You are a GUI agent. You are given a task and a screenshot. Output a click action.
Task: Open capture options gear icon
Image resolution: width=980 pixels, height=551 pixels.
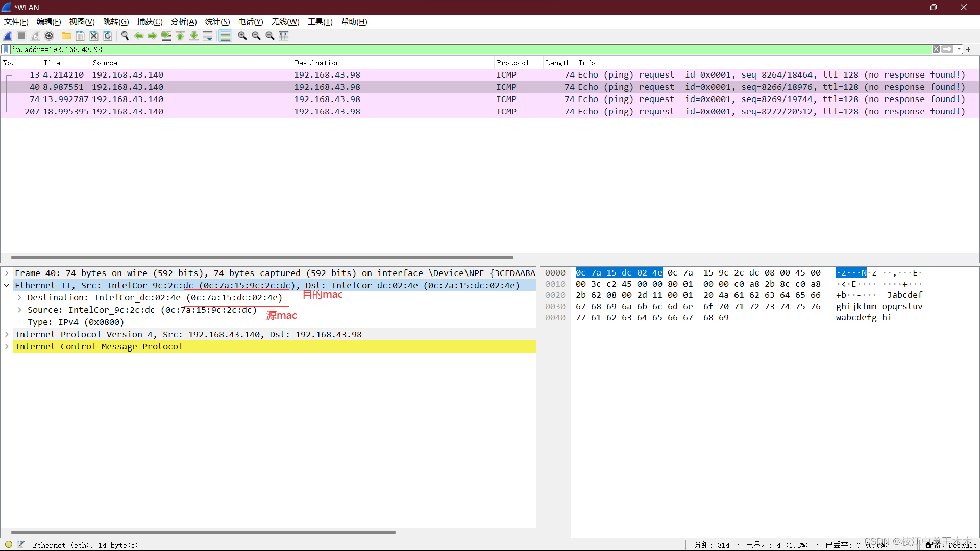(49, 36)
